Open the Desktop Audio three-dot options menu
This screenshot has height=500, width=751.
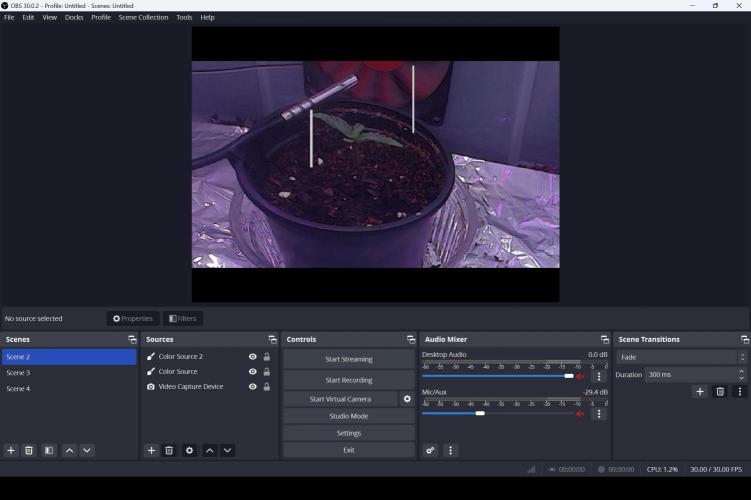tap(599, 377)
